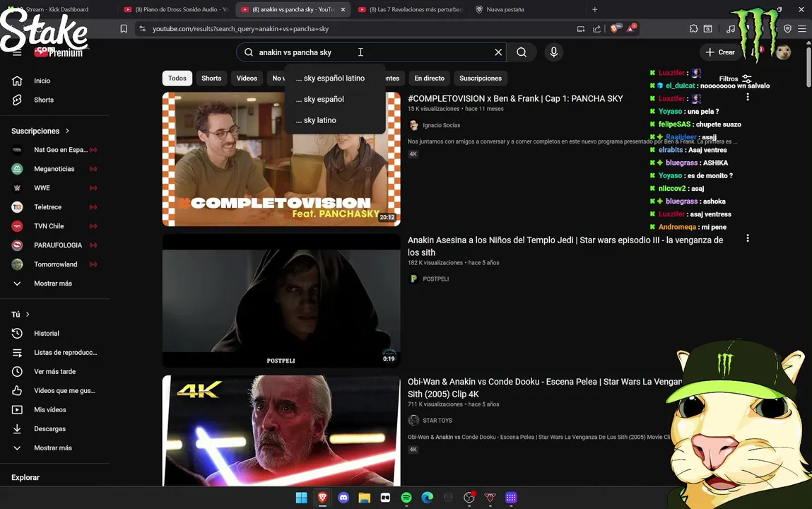Select the Suscripciones filter chip
The image size is (812, 509).
[481, 78]
